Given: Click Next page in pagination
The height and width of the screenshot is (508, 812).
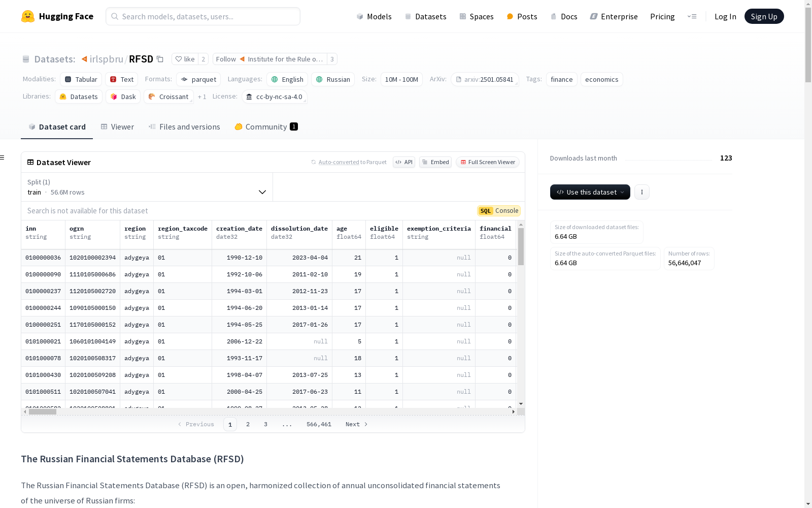Looking at the screenshot, I should [357, 424].
